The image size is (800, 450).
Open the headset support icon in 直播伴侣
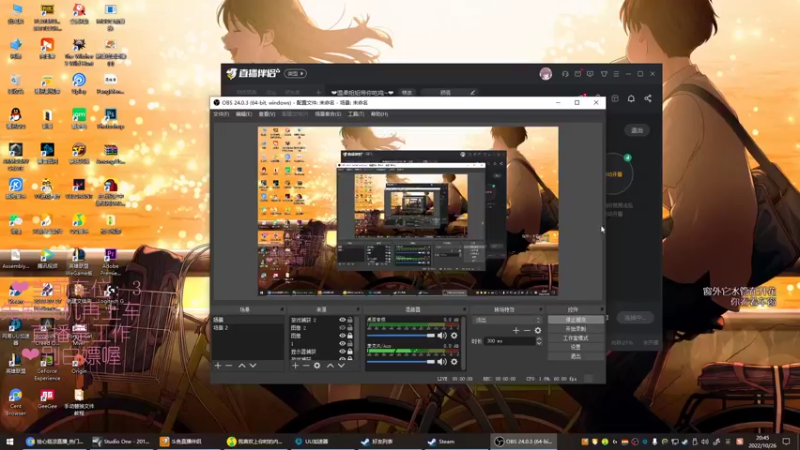(x=565, y=74)
